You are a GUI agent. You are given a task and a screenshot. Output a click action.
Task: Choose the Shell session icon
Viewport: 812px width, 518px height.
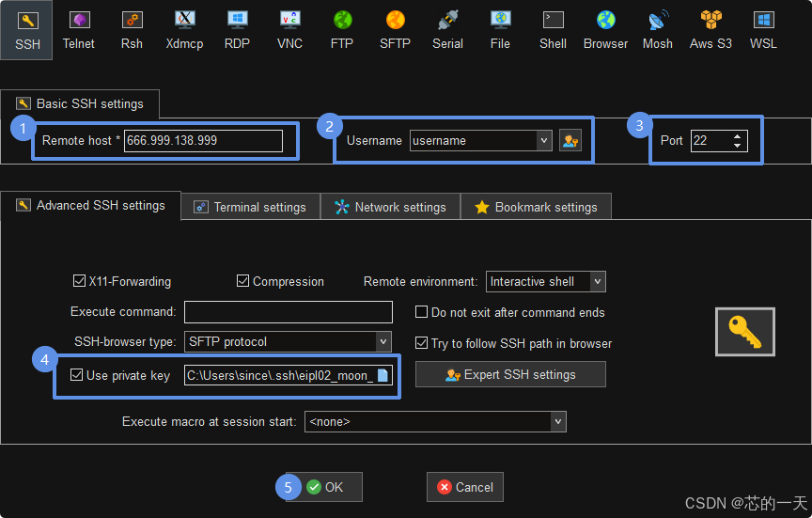[553, 30]
